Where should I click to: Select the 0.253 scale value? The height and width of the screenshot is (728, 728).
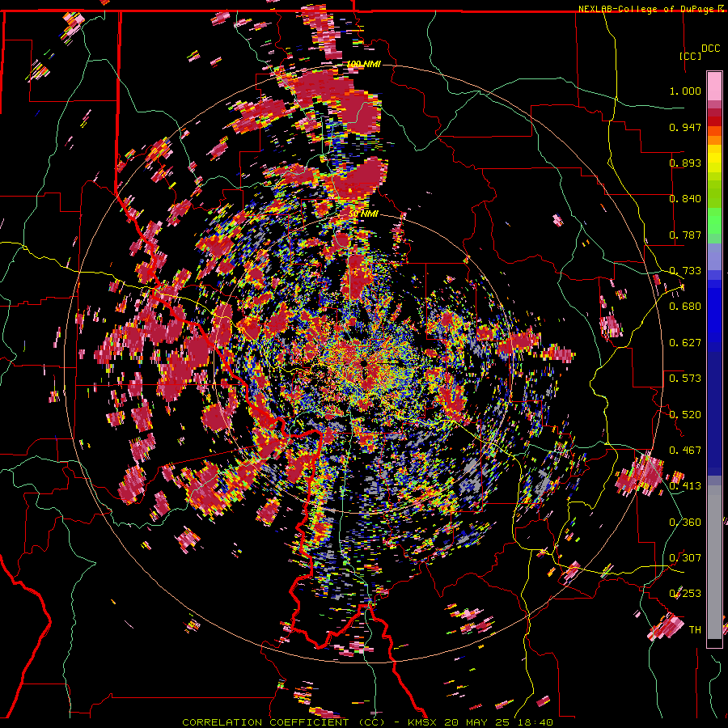685,594
